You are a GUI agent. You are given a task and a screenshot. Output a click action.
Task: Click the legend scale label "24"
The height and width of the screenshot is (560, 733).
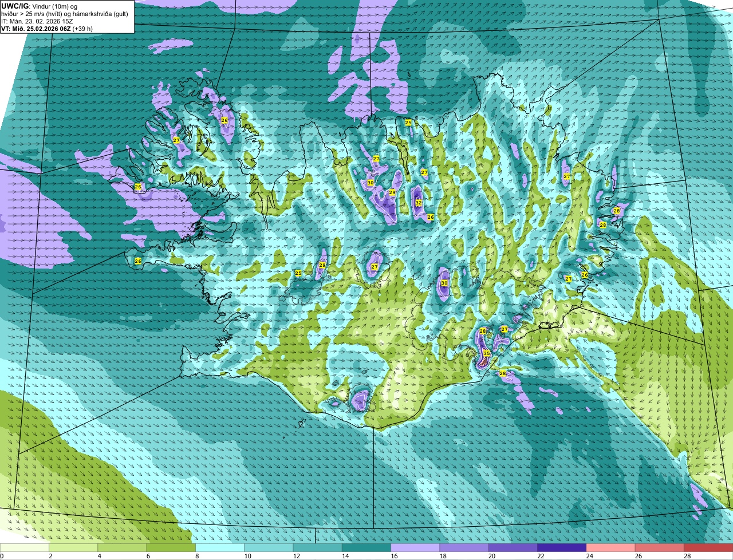point(589,556)
